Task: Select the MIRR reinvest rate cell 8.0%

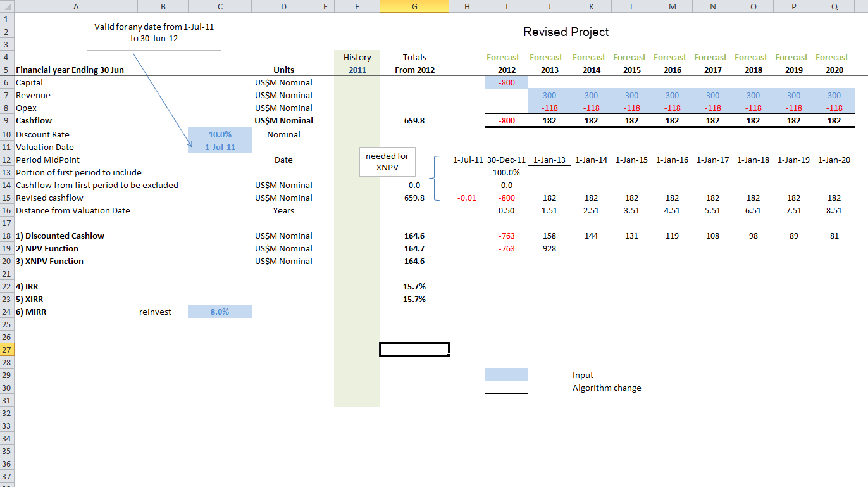Action: (220, 312)
